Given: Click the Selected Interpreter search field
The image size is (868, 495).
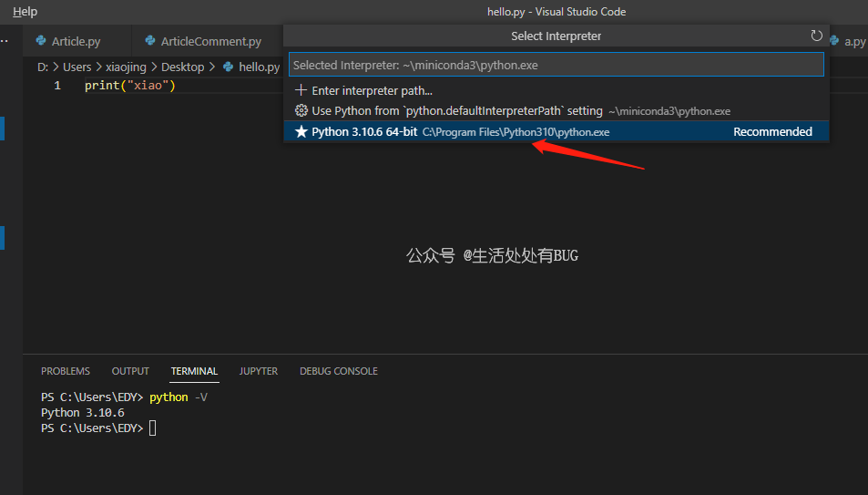Looking at the screenshot, I should click(x=556, y=66).
